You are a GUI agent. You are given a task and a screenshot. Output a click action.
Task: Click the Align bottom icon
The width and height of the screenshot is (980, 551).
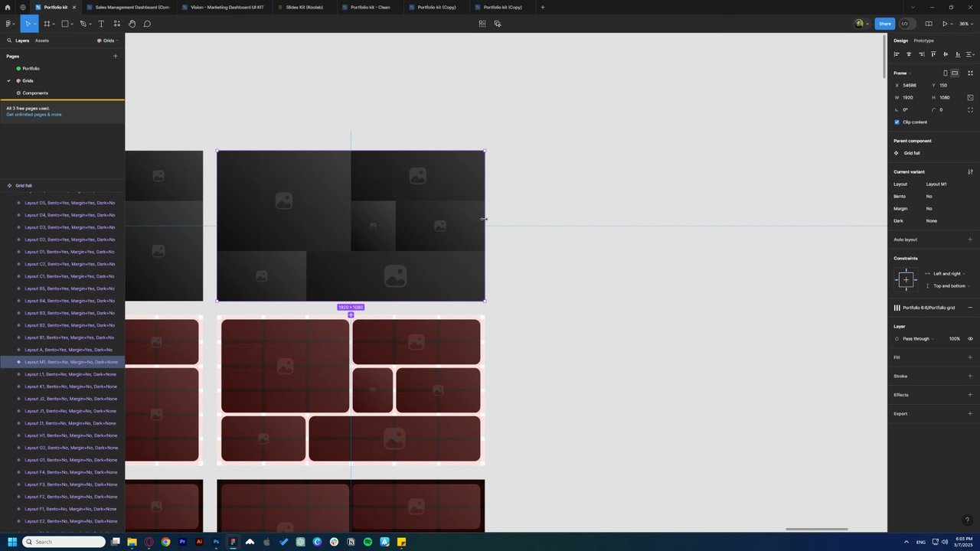958,54
